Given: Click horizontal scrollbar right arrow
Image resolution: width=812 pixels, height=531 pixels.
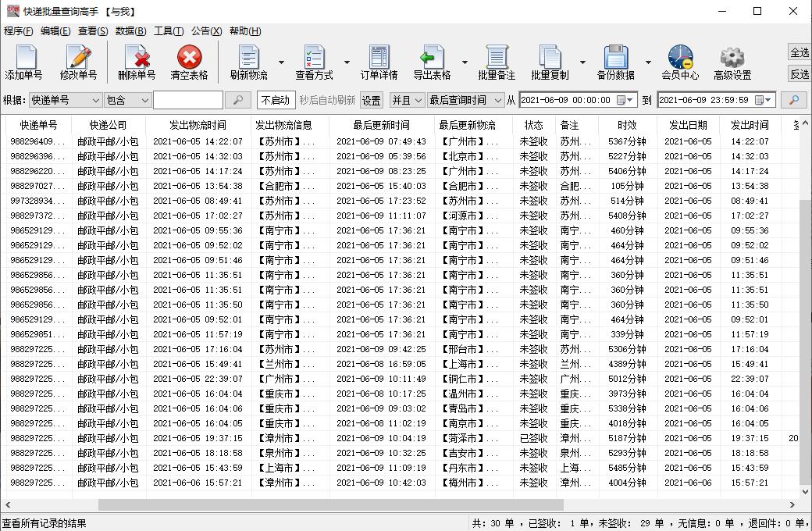Looking at the screenshot, I should point(792,504).
